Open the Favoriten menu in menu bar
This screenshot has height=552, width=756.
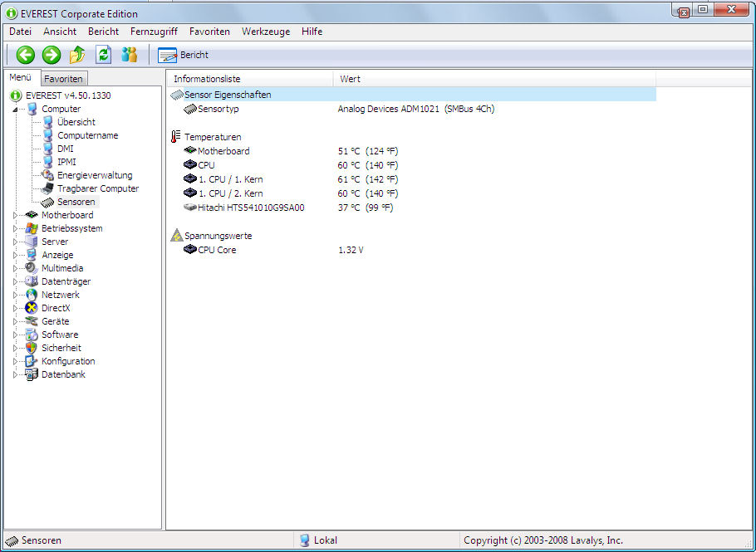[x=209, y=32]
